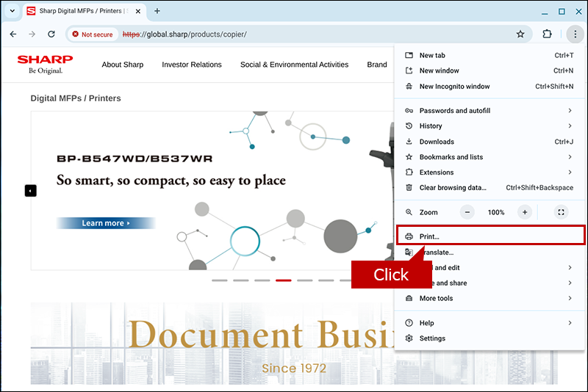588x392 pixels.
Task: Click the browser forward arrow
Action: coord(32,34)
